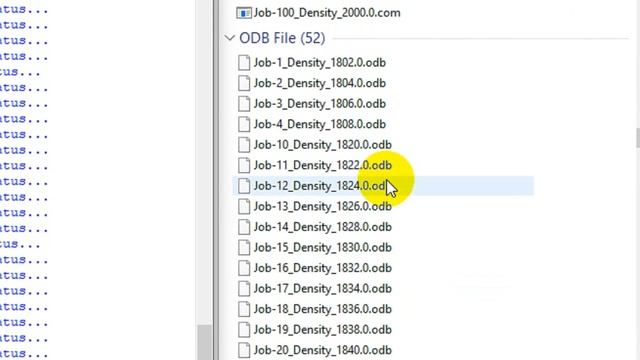The width and height of the screenshot is (640, 360).
Task: Select file Job-16_Density_1832.0.odb
Action: click(x=322, y=268)
